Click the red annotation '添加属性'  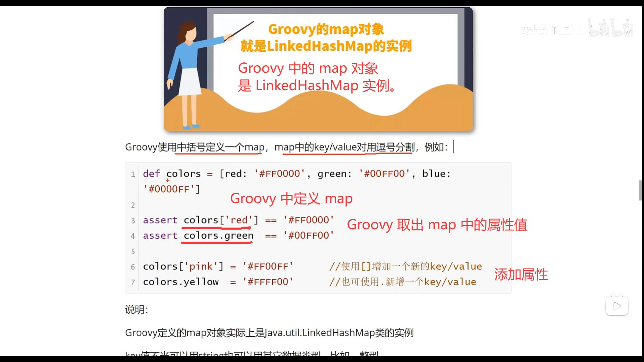(521, 275)
